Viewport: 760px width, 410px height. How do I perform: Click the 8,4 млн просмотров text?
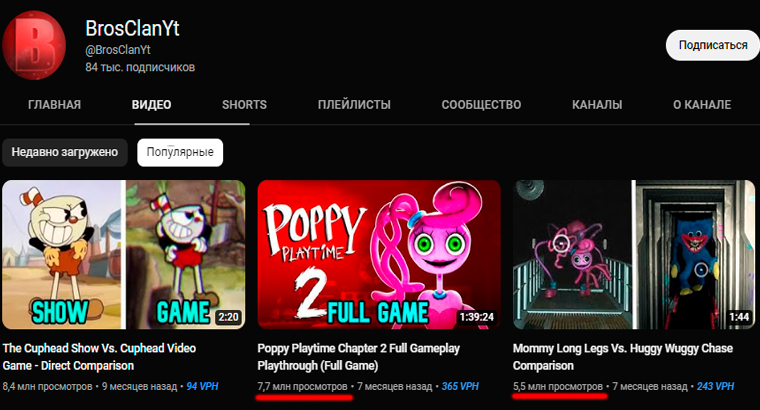48,387
